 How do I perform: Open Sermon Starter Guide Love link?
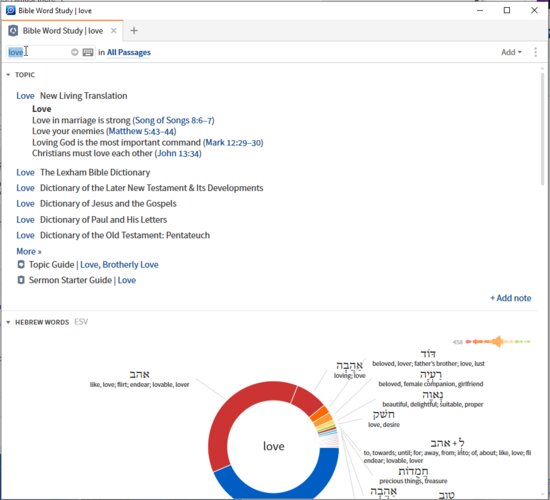point(127,280)
